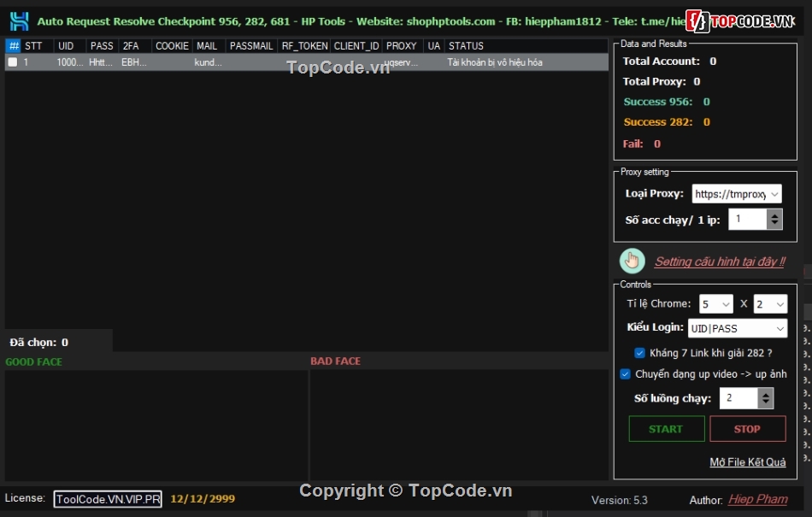Click the 'Success 282: 0' counter
812x517 pixels.
pos(667,121)
